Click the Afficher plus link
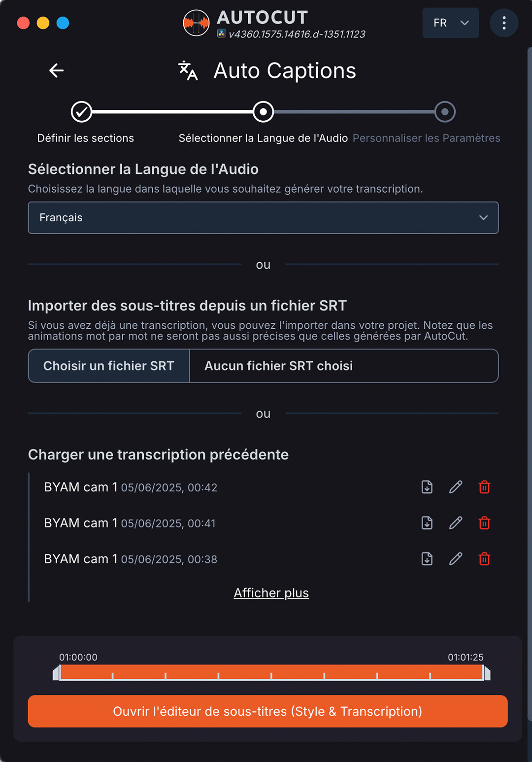 [x=271, y=593]
